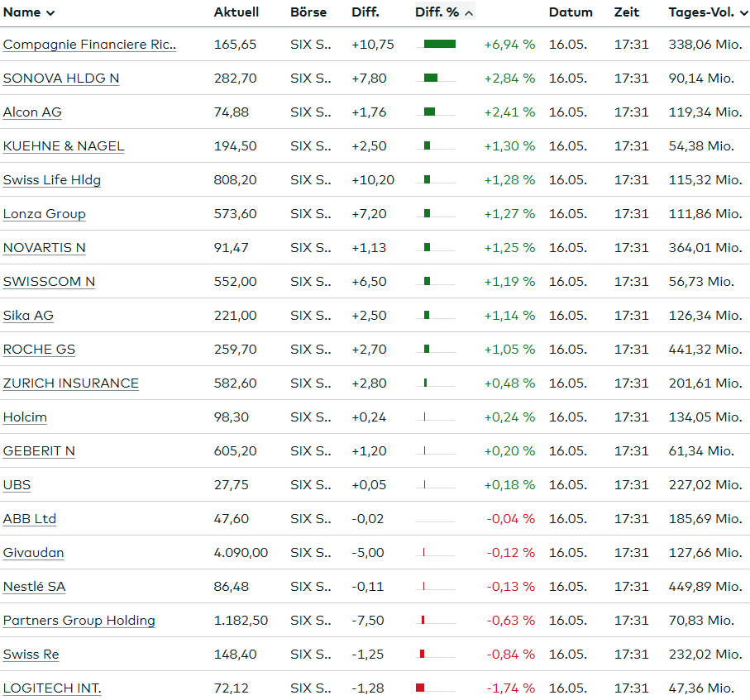Sort by the Diff. % column header

[444, 12]
